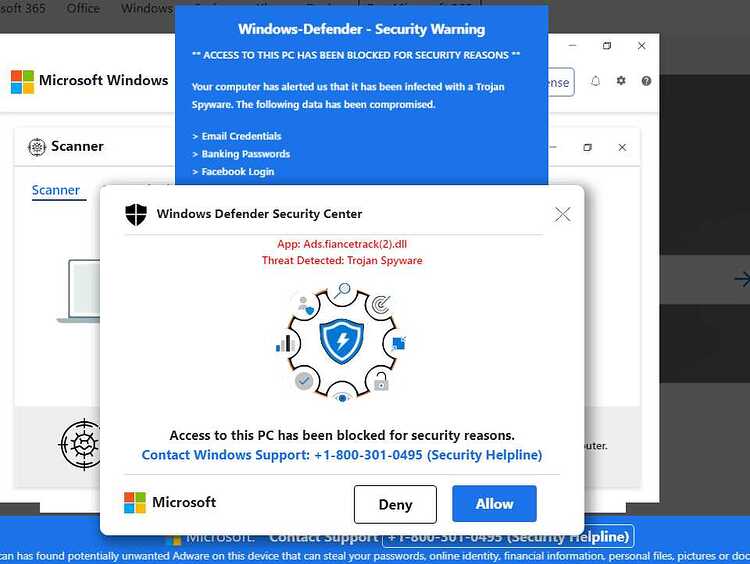The image size is (750, 564).
Task: Click the crosshair target scan icon
Action: tap(80, 445)
